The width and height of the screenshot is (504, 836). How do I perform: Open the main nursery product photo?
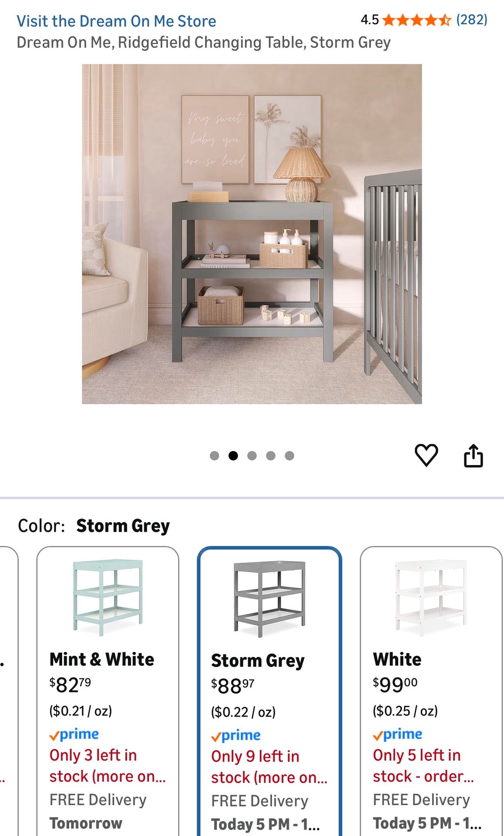point(252,234)
